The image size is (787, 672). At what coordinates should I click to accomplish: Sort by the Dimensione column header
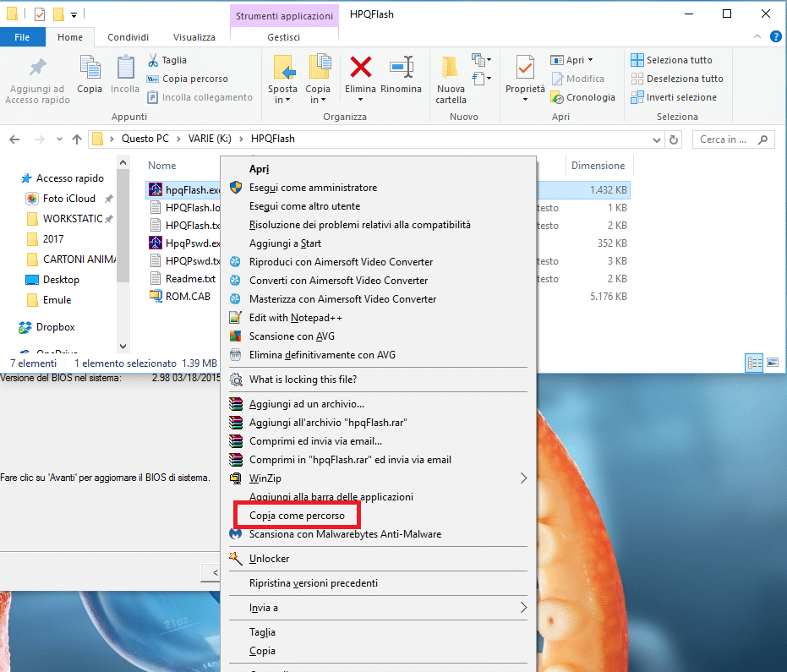[598, 166]
